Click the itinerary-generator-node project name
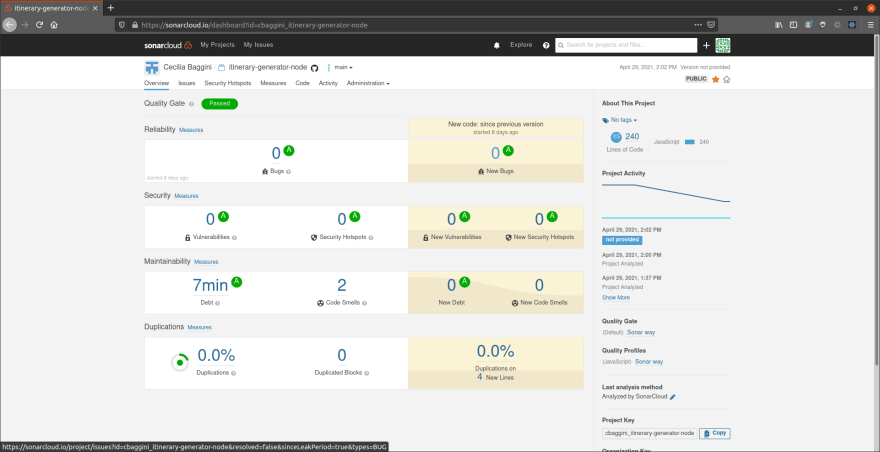The width and height of the screenshot is (880, 452). tap(268, 67)
